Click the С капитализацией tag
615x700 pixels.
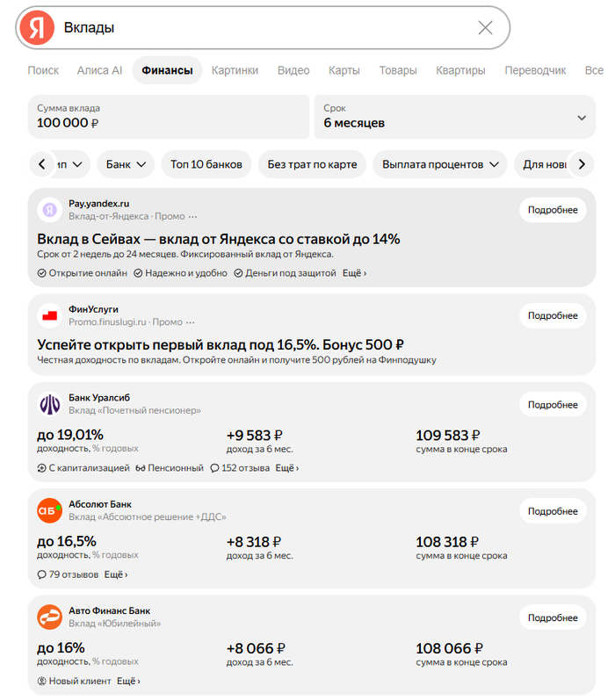point(83,468)
